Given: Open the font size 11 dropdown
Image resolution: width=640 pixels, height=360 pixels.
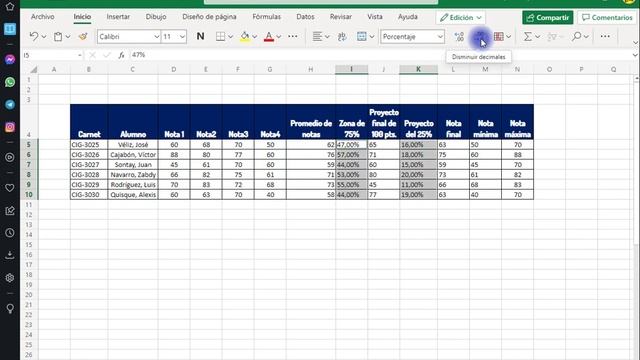Looking at the screenshot, I should pyautogui.click(x=182, y=37).
